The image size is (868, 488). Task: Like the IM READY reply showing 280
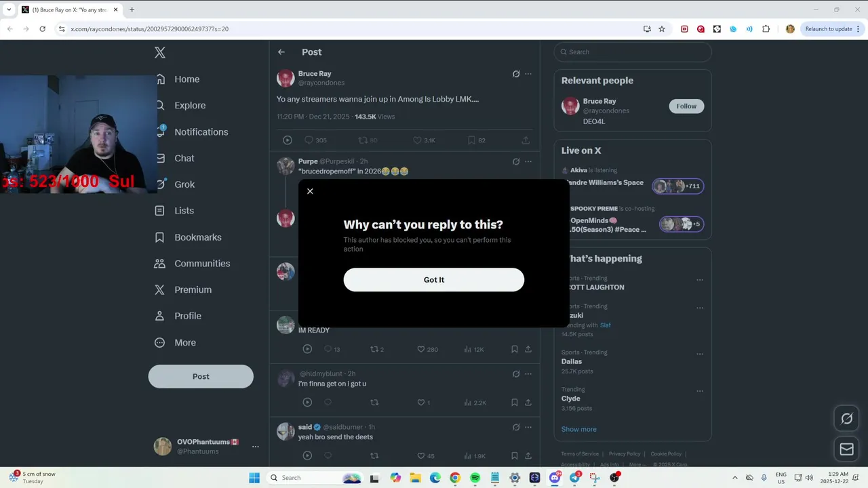coord(420,349)
